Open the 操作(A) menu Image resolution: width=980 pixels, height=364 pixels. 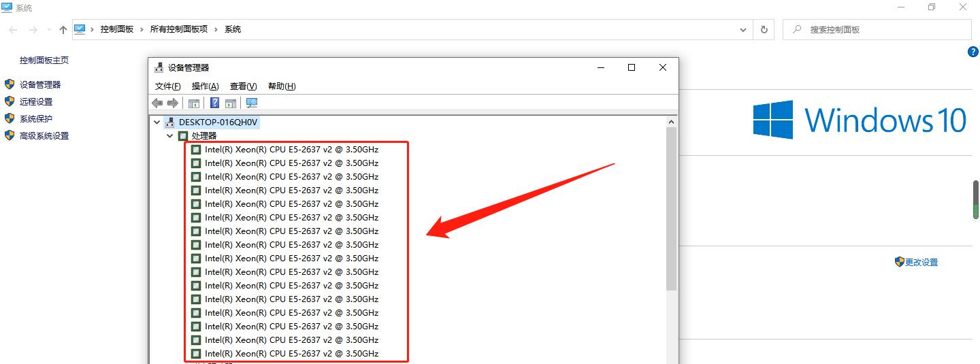click(x=205, y=86)
